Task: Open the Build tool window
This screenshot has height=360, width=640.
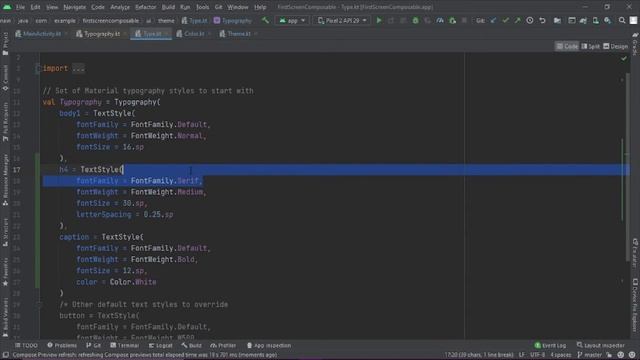Action: pyautogui.click(x=191, y=346)
